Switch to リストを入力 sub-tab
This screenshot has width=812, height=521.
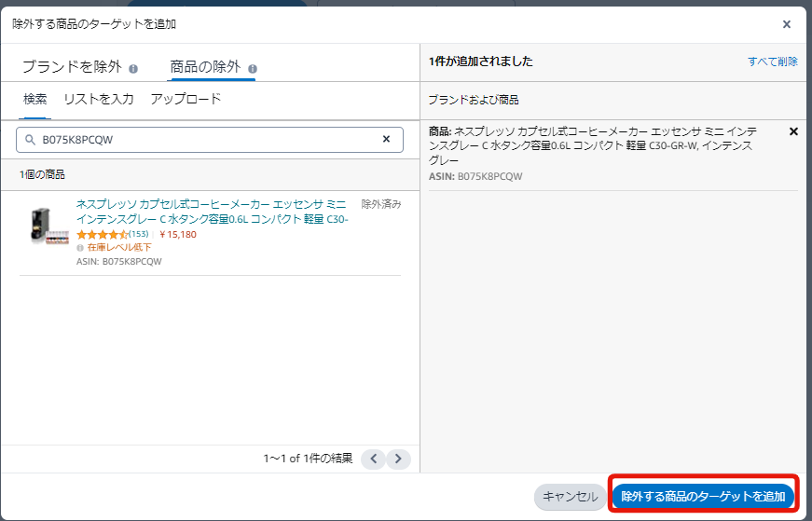pyautogui.click(x=98, y=99)
